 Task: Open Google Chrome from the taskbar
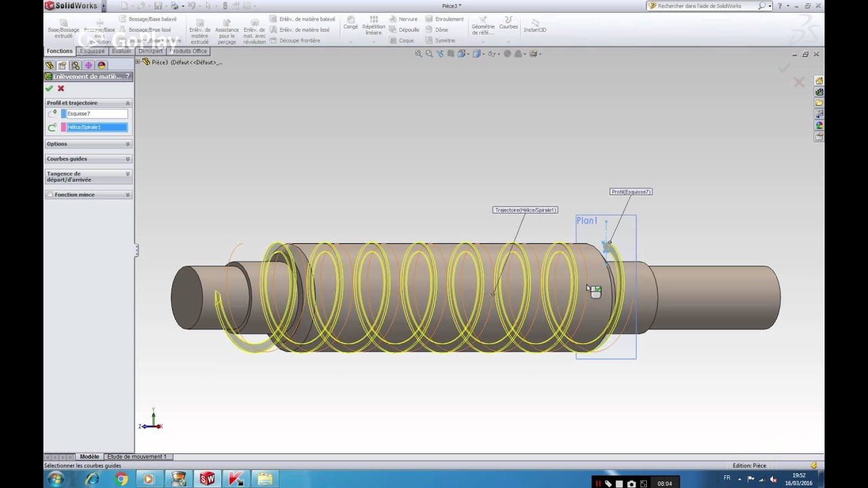[121, 479]
